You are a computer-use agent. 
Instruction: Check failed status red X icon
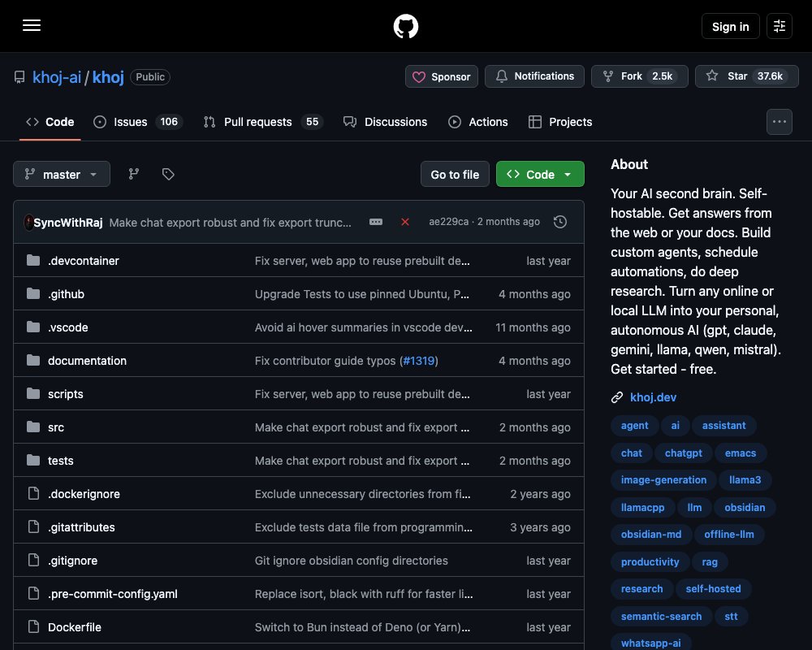point(405,222)
